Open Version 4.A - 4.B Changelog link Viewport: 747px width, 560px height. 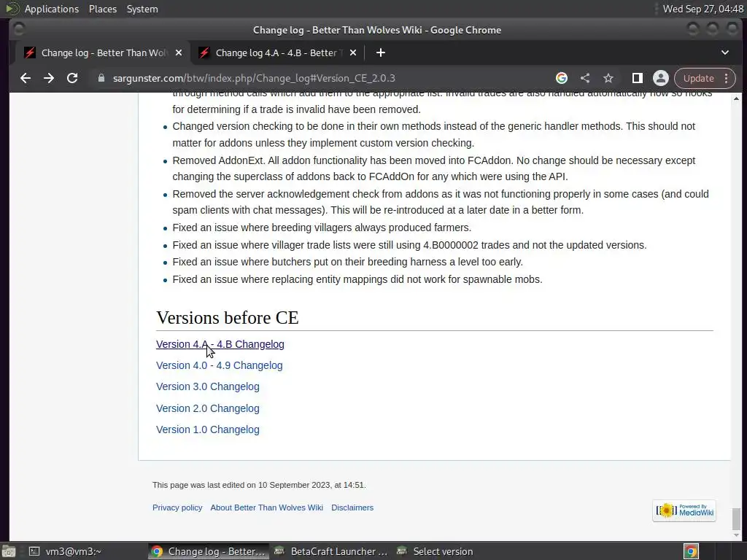(x=220, y=344)
